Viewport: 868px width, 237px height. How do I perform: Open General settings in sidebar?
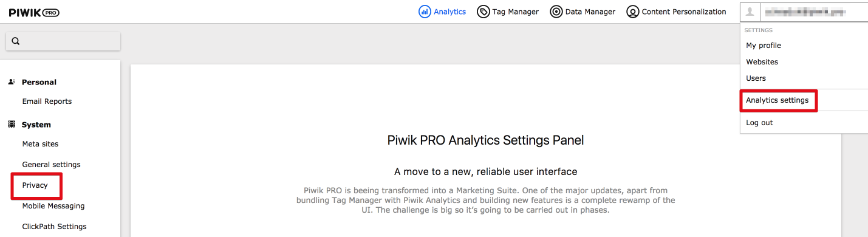[x=51, y=165]
